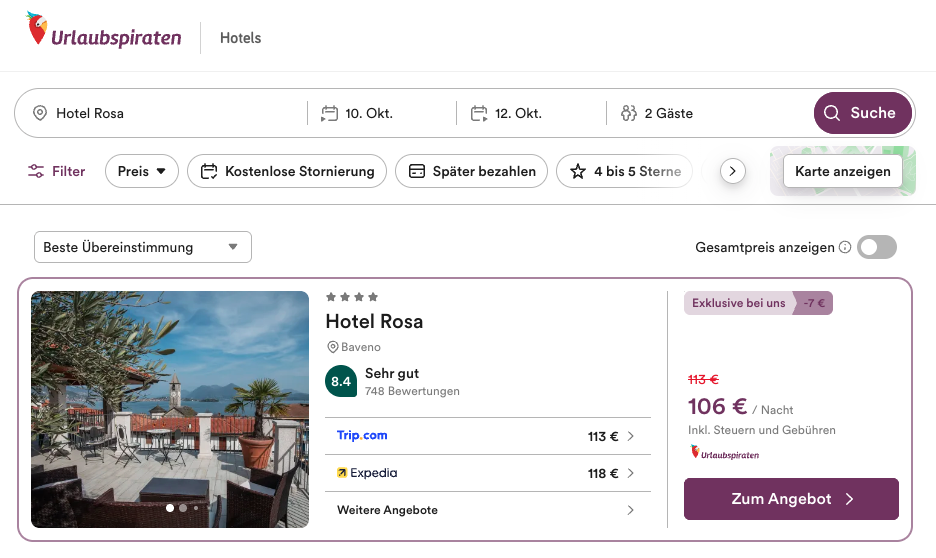Click the filter sliders icon
The height and width of the screenshot is (558, 936).
click(36, 171)
